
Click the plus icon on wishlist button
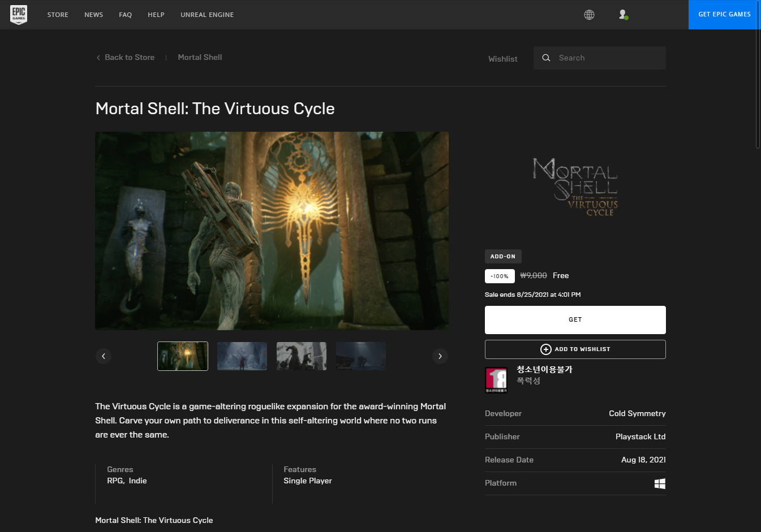pos(545,349)
